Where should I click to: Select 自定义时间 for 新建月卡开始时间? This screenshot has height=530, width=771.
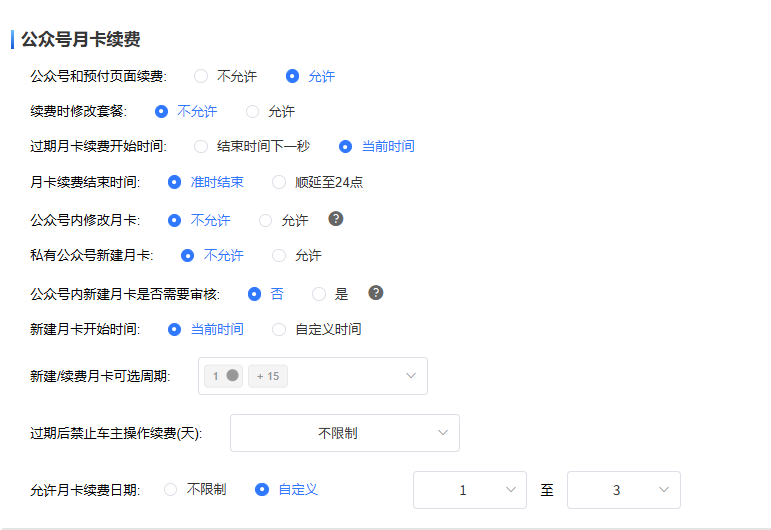279,329
